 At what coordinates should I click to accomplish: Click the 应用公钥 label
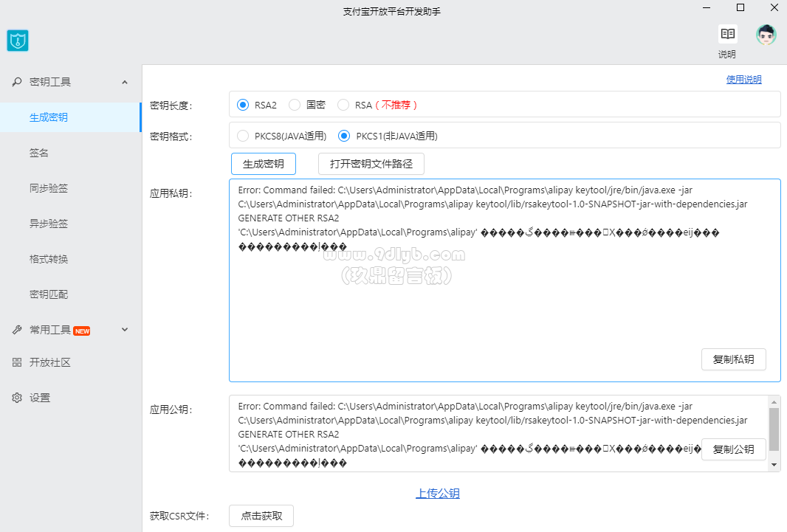(x=171, y=410)
